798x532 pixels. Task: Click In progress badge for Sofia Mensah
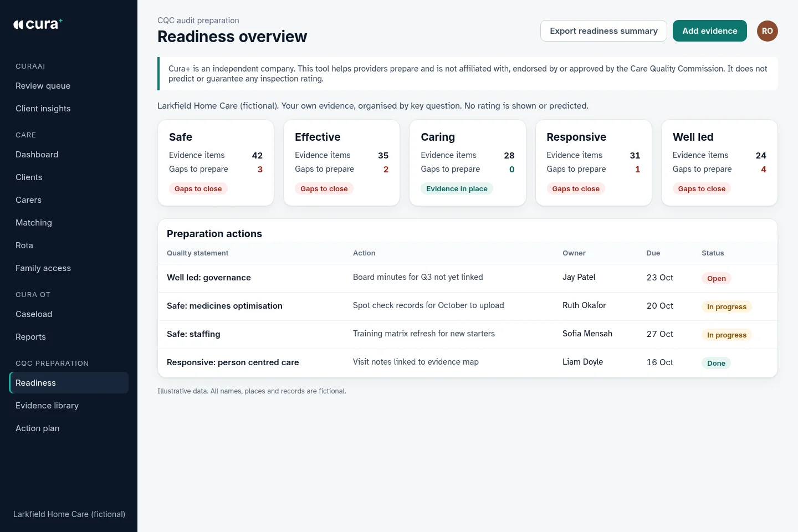(727, 335)
